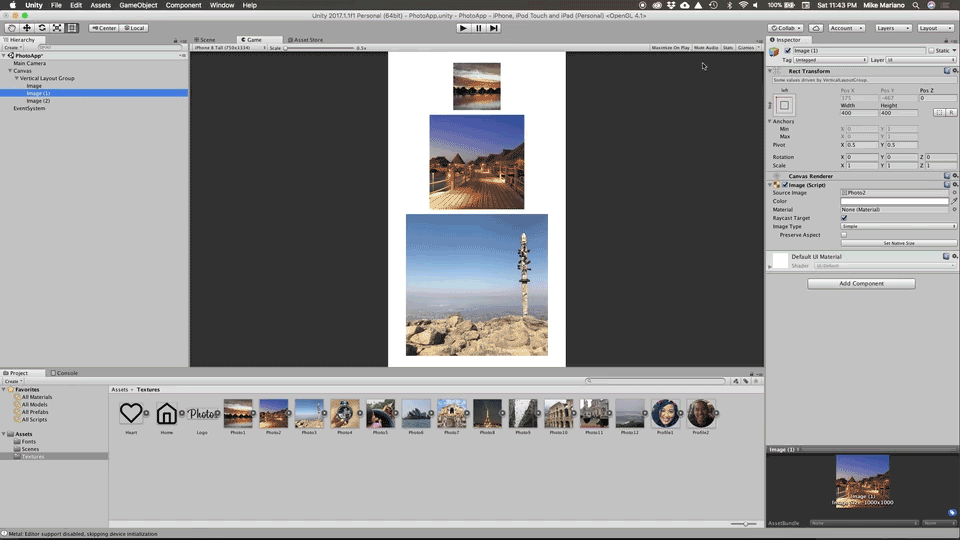The height and width of the screenshot is (540, 960).
Task: Collapse the Vertical Layout Group node
Action: pyautogui.click(x=17, y=78)
